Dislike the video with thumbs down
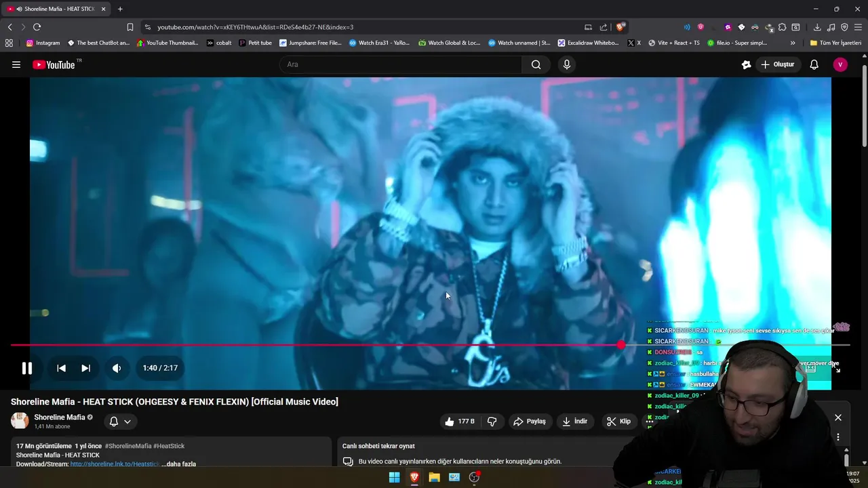Image resolution: width=868 pixels, height=488 pixels. point(492,422)
